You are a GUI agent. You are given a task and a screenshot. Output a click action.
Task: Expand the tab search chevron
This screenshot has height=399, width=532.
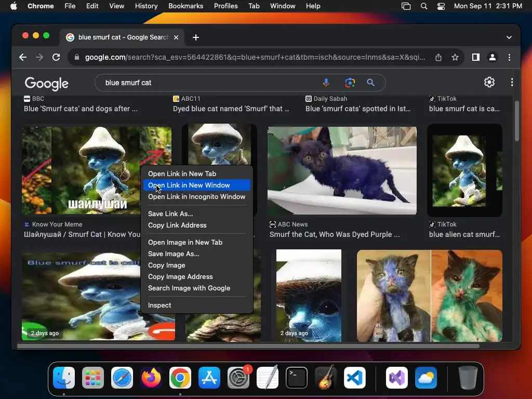tap(509, 37)
